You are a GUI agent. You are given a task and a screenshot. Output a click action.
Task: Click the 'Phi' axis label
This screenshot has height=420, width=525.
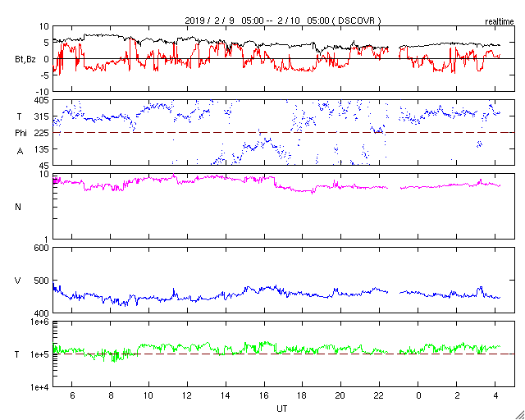(21, 133)
